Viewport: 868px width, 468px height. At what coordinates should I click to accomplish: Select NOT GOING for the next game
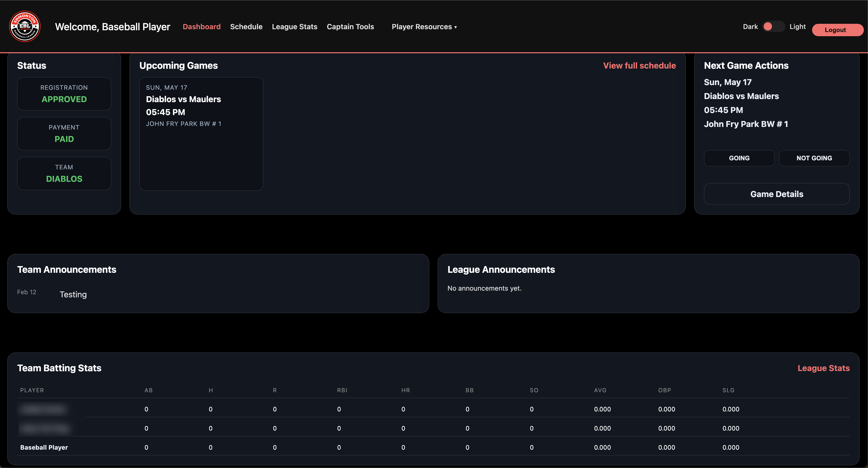pos(814,158)
